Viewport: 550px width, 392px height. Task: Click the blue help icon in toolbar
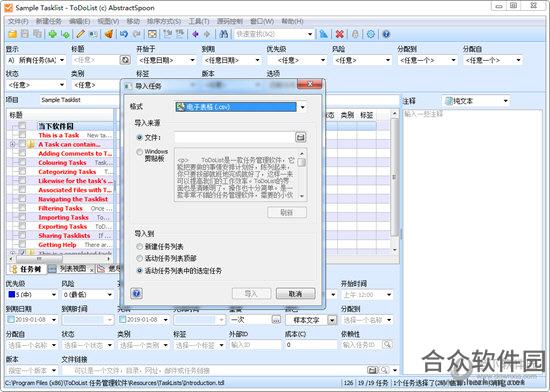(x=386, y=34)
